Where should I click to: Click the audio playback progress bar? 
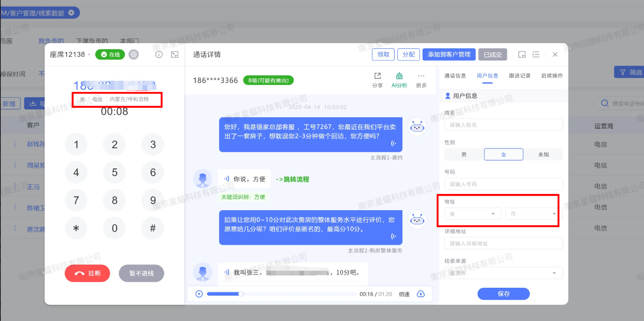click(281, 294)
